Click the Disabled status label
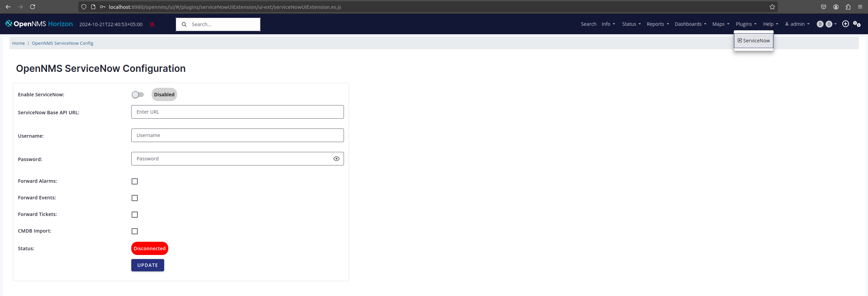The height and width of the screenshot is (296, 868). click(x=164, y=95)
